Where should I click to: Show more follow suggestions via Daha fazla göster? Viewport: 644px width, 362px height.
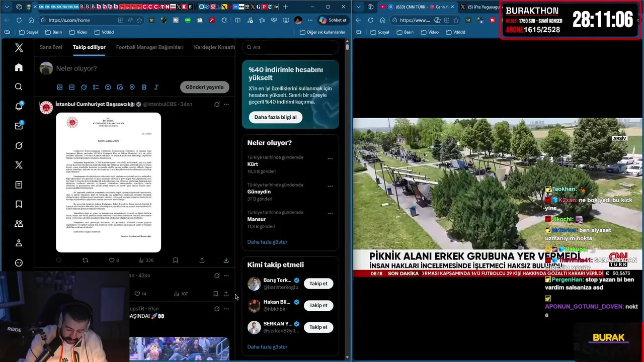267,347
